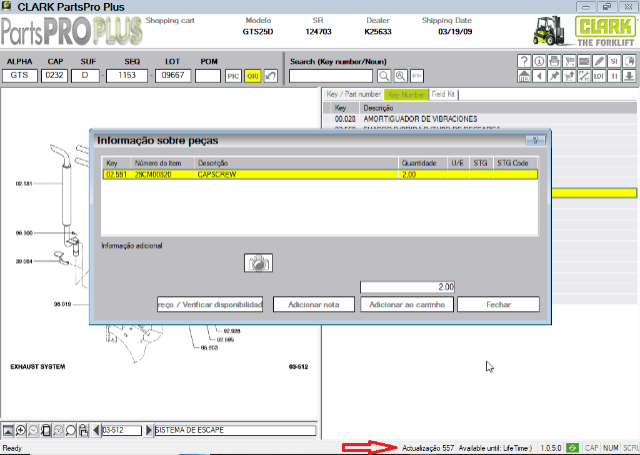Click the TI toolbar icon

[x=614, y=76]
